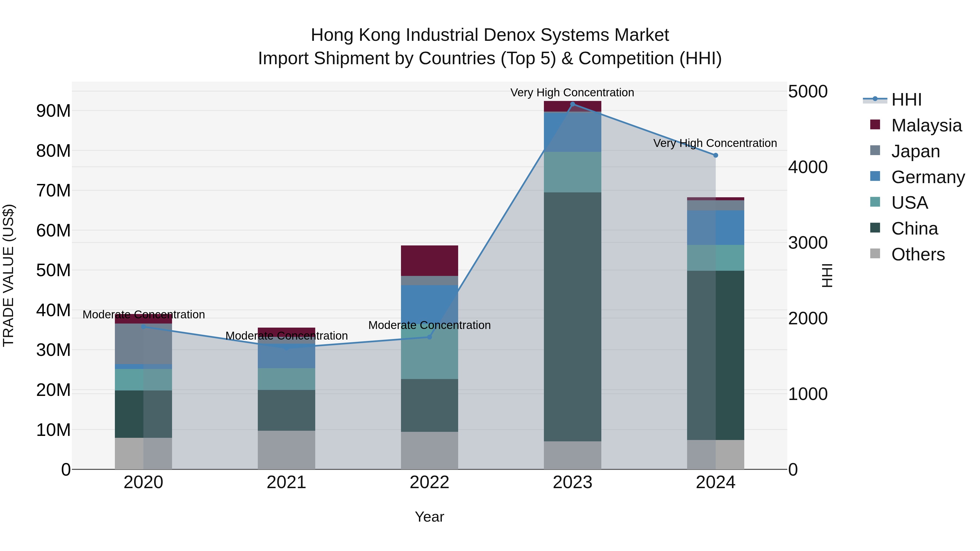Click the 'Moderate Concentration' label above 2022
Screen dimensions: 980x551
pyautogui.click(x=430, y=325)
